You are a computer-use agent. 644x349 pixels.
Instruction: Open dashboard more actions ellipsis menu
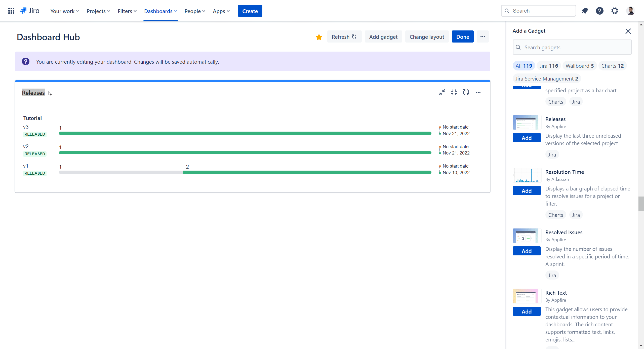482,37
